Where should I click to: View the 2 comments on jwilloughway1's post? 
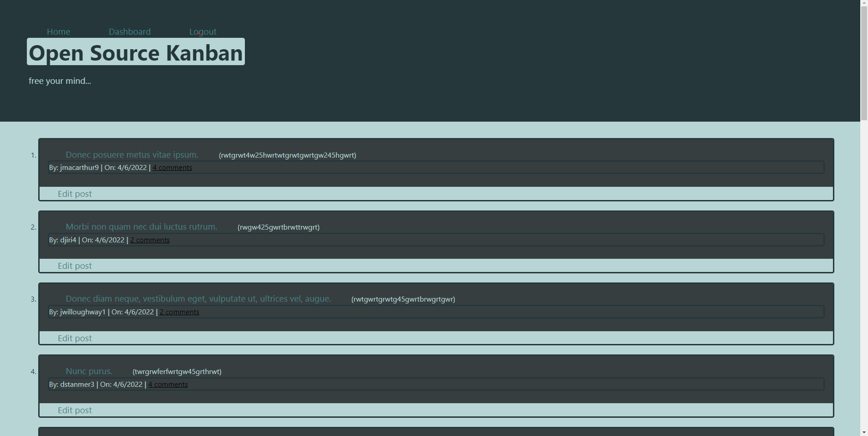point(179,312)
